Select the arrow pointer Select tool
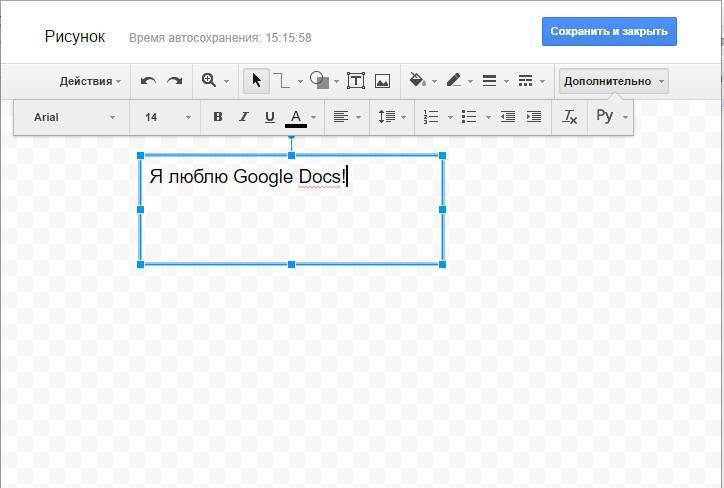The image size is (724, 488). pyautogui.click(x=257, y=81)
